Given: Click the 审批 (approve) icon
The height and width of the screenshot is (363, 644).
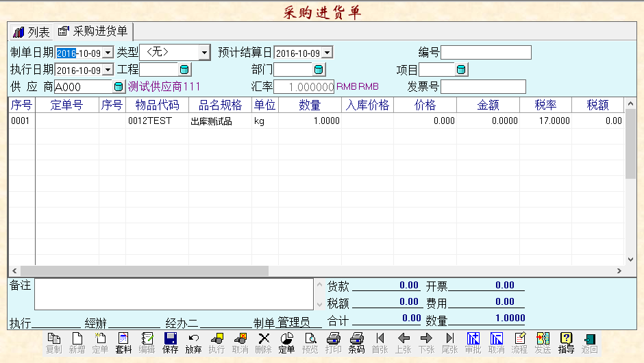Looking at the screenshot, I should tap(473, 343).
